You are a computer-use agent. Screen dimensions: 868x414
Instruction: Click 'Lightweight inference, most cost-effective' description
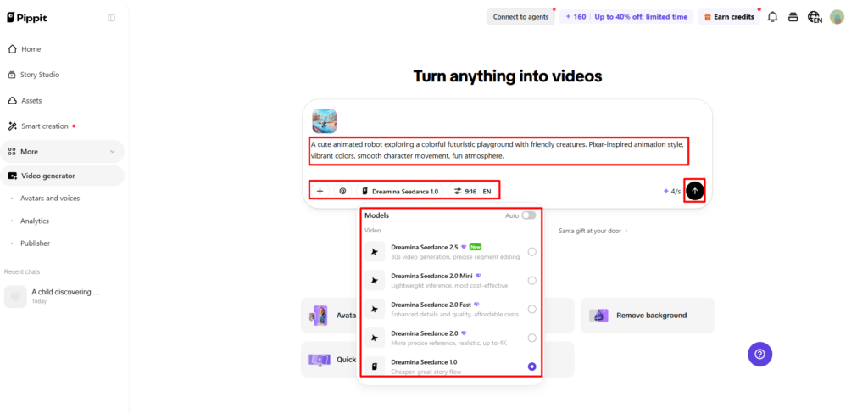point(449,285)
